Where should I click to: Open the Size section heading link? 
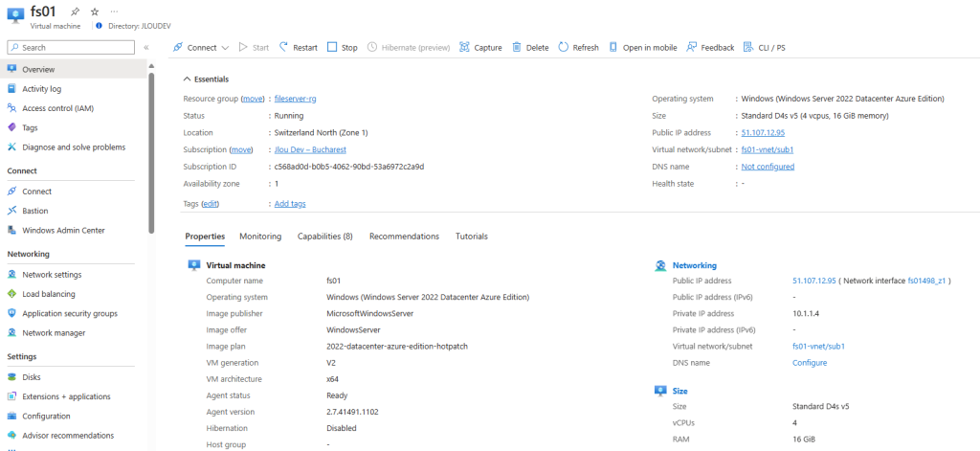point(680,391)
